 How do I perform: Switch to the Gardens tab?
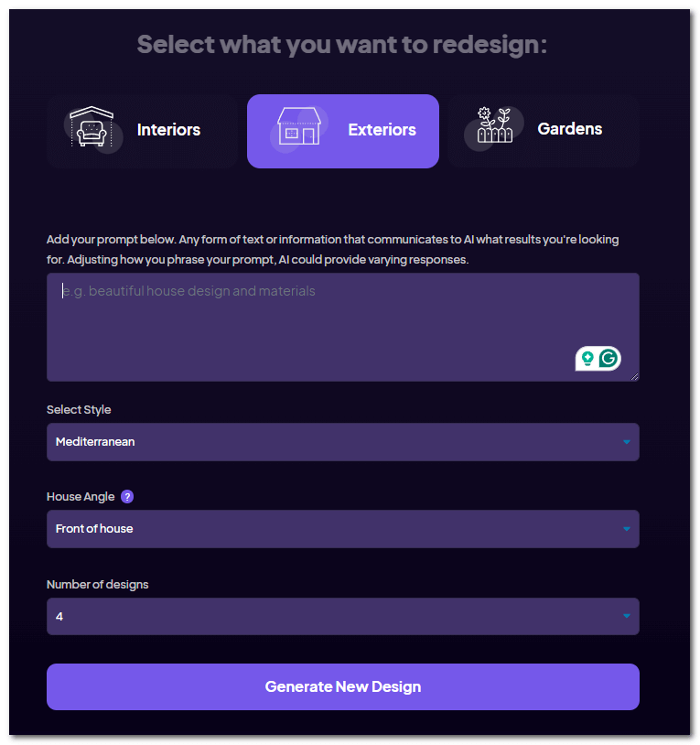coord(544,129)
